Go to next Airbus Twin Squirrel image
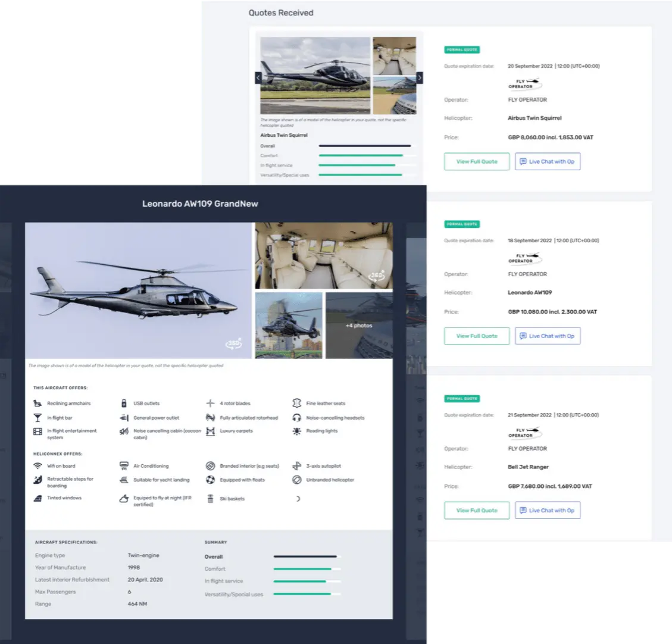 tap(420, 77)
